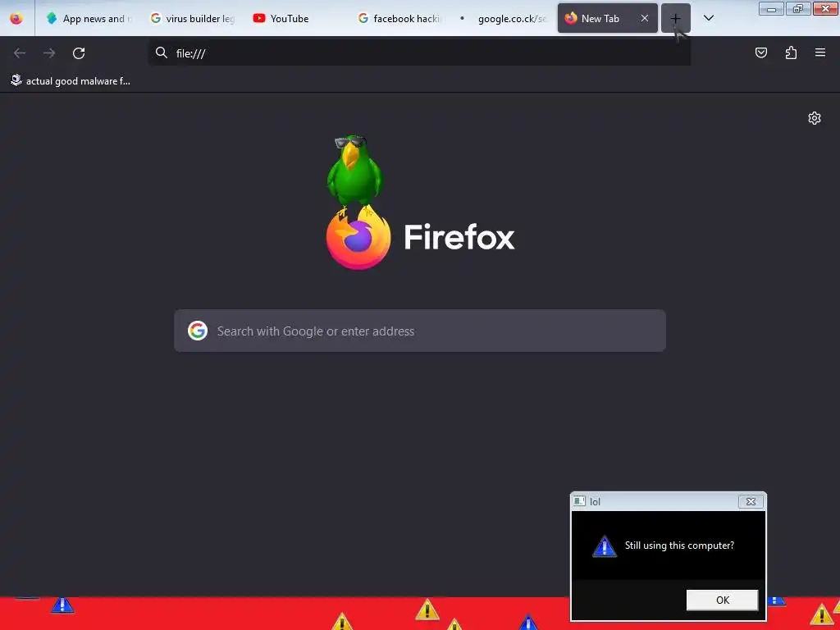Image resolution: width=840 pixels, height=630 pixels.
Task: Expand the list all tabs chevron
Action: 708,18
